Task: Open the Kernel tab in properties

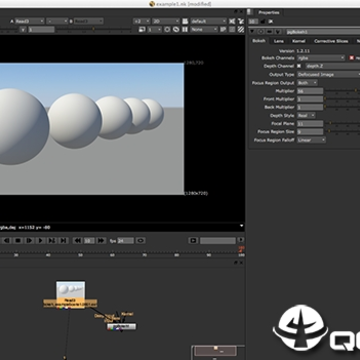Action: click(299, 41)
